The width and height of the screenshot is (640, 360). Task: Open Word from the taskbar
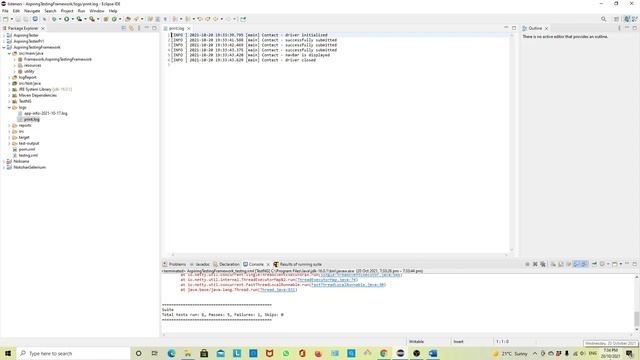coord(433,353)
